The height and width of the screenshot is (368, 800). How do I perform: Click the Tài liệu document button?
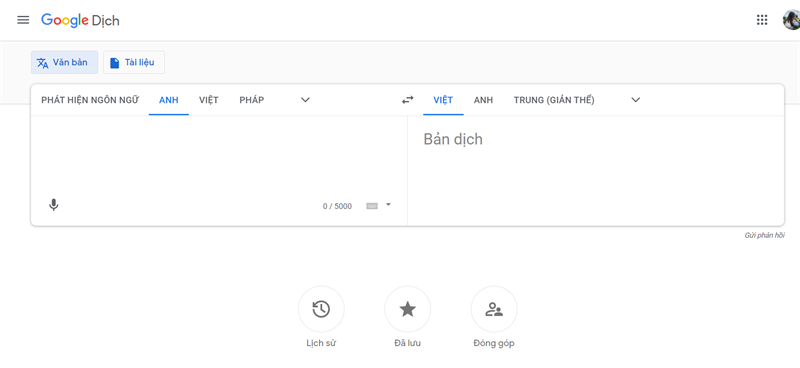pyautogui.click(x=134, y=62)
